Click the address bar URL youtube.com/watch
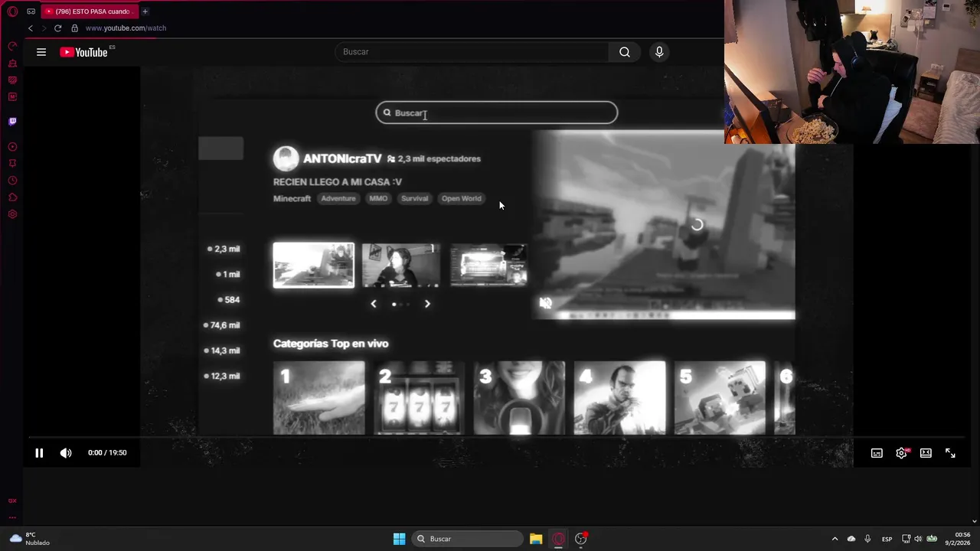Screen dimensions: 980x551 [126, 28]
